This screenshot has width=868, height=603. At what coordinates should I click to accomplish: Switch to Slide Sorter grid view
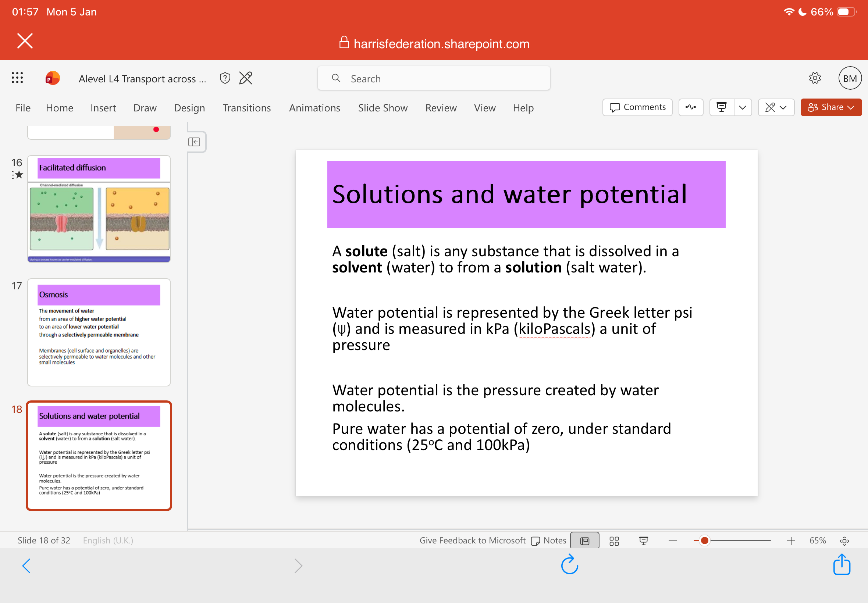[614, 541]
